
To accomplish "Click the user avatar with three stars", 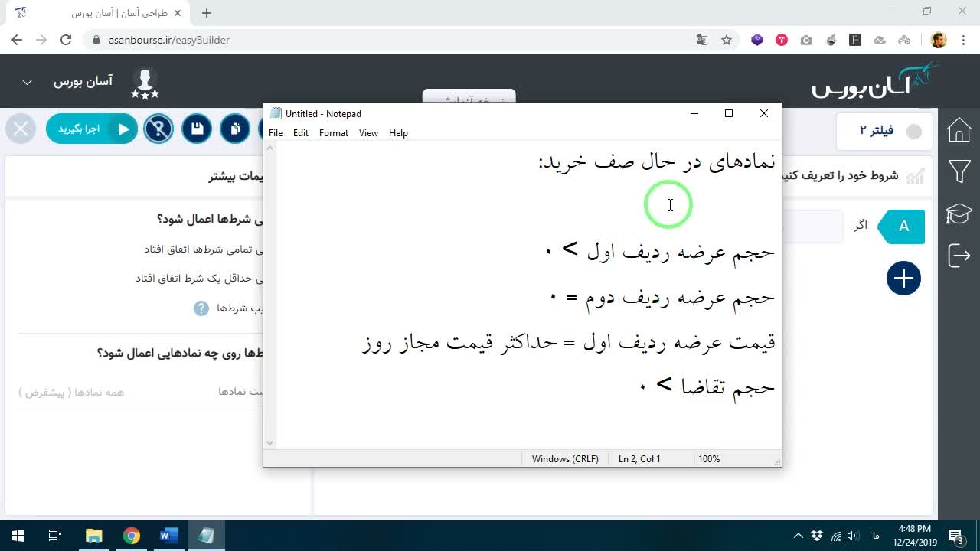I will coord(145,83).
